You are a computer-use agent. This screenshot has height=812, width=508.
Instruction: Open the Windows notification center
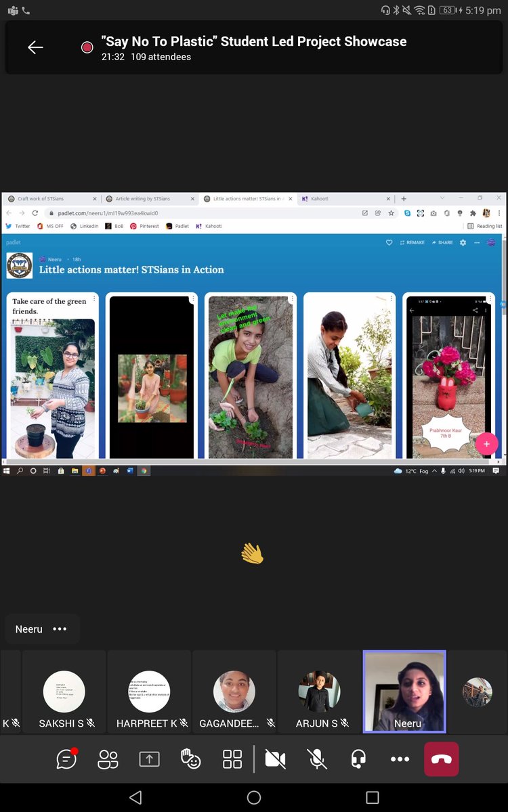click(x=496, y=470)
